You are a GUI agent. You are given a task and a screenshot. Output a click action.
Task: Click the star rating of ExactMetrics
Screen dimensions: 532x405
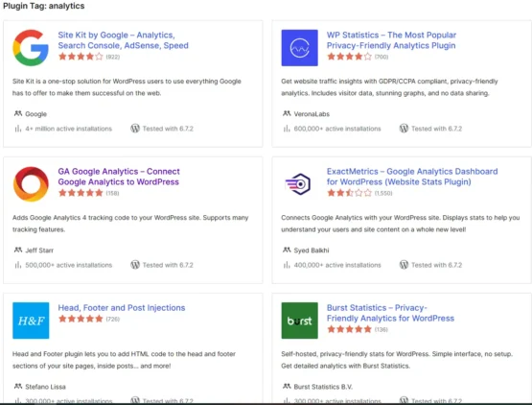[x=349, y=193]
